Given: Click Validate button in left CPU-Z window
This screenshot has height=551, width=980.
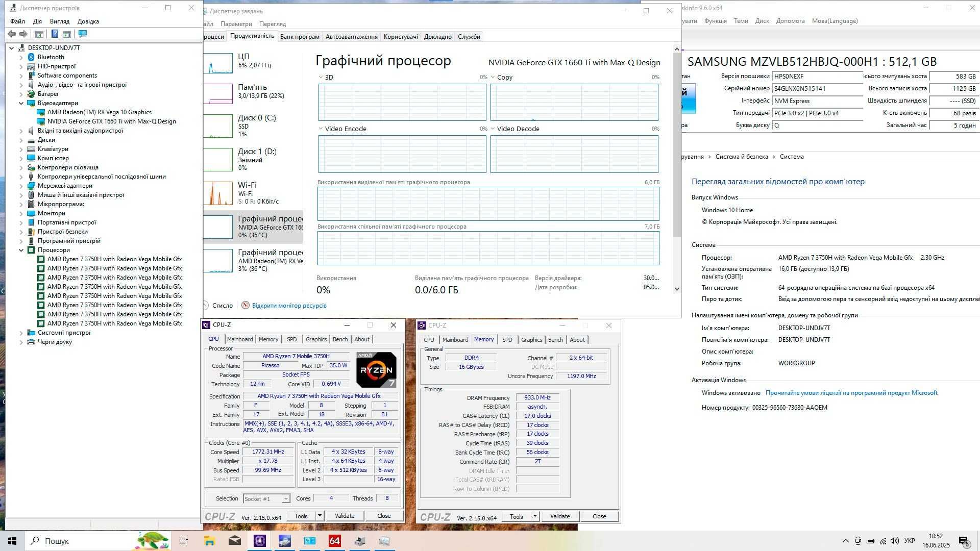Looking at the screenshot, I should tap(345, 516).
